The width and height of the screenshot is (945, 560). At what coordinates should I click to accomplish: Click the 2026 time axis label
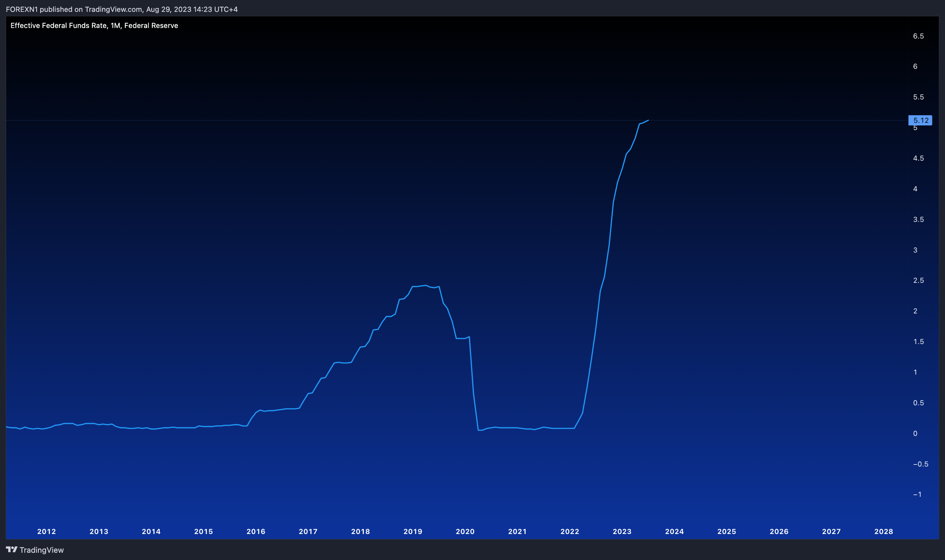click(779, 531)
